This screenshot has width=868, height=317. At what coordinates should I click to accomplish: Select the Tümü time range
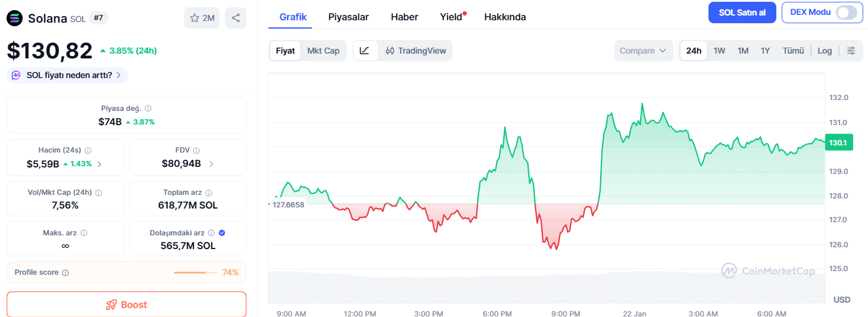coord(793,51)
